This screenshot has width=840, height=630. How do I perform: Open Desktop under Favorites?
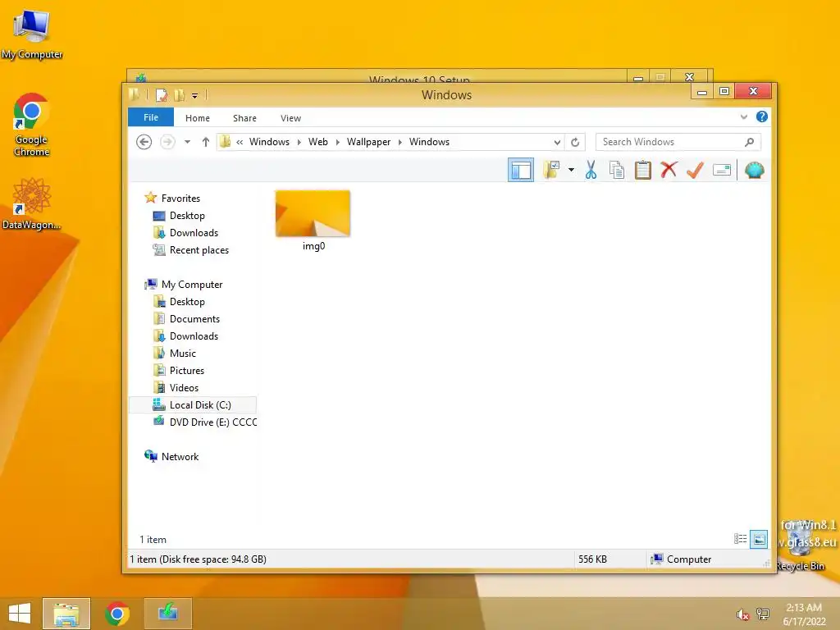tap(187, 216)
